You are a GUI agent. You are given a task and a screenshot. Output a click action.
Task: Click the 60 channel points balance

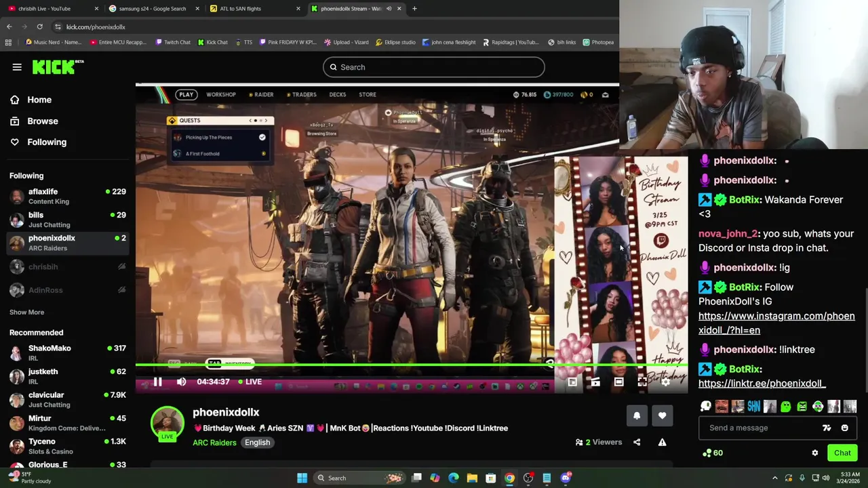pos(712,453)
